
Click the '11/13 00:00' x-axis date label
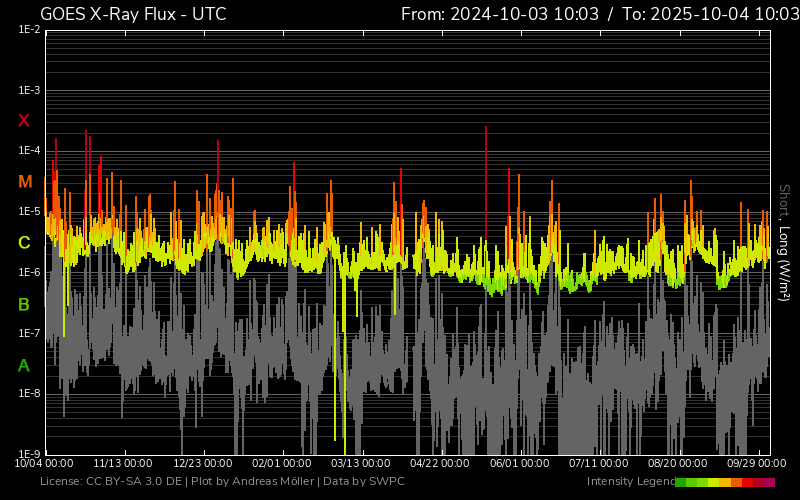(123, 464)
